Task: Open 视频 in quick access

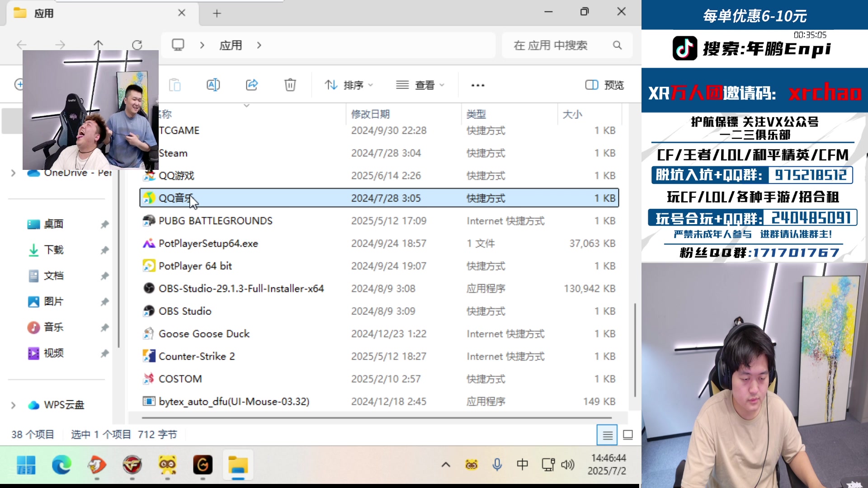Action: (54, 353)
